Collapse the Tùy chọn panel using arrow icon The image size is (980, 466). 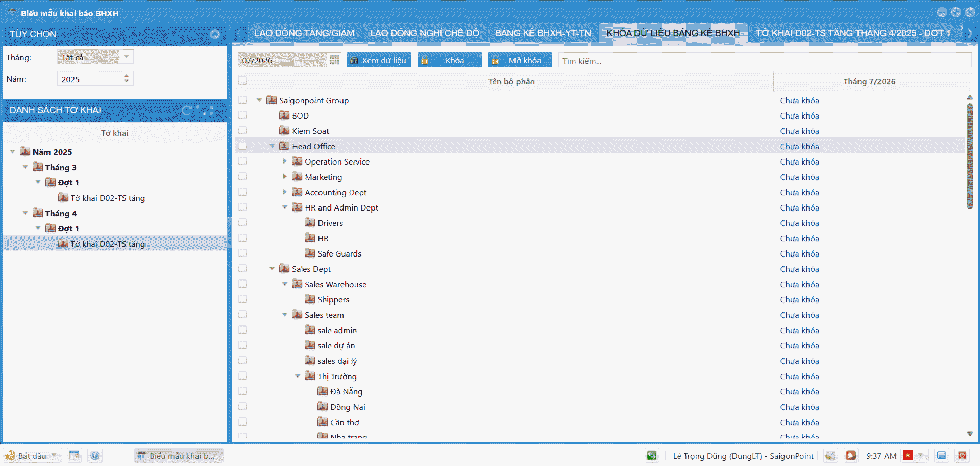click(215, 34)
